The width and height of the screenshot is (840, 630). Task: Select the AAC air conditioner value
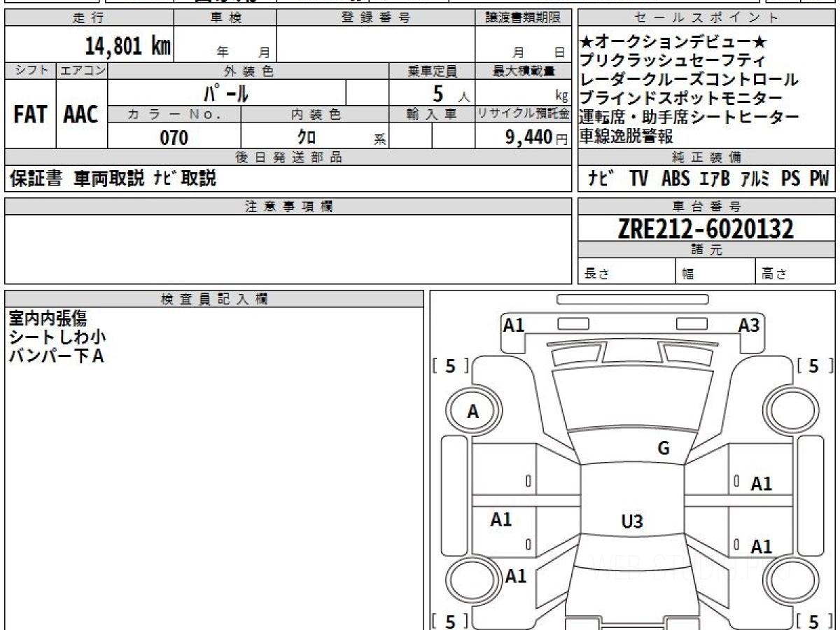pos(81,115)
